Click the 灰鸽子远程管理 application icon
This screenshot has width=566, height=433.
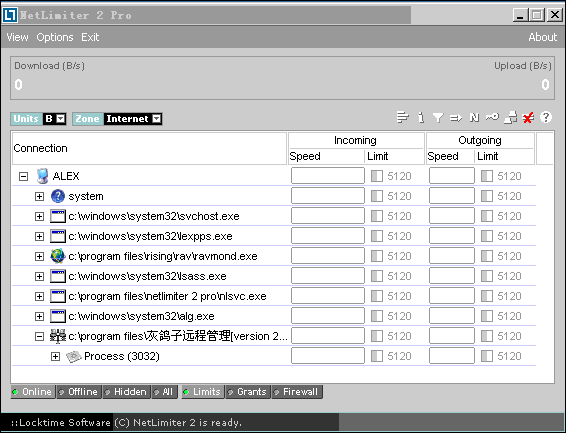(x=58, y=336)
